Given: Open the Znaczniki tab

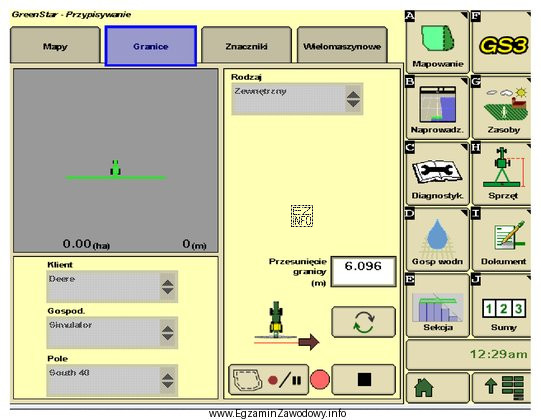Looking at the screenshot, I should click(246, 46).
